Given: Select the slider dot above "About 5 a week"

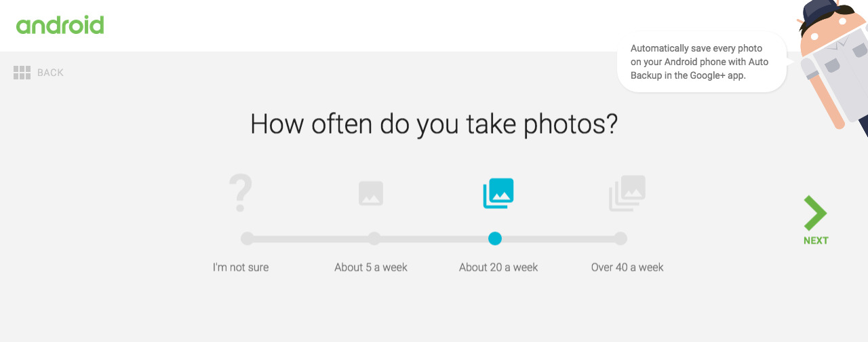Looking at the screenshot, I should tap(374, 239).
